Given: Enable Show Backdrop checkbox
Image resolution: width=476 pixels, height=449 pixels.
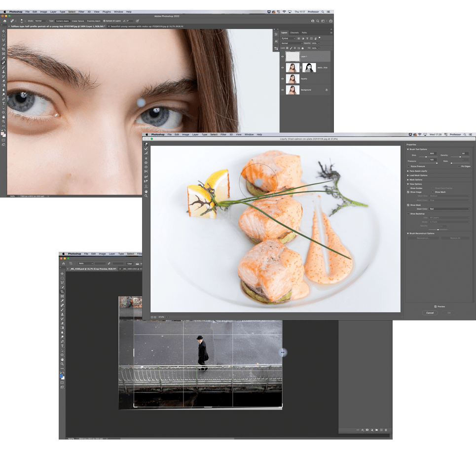Looking at the screenshot, I should tap(408, 213).
